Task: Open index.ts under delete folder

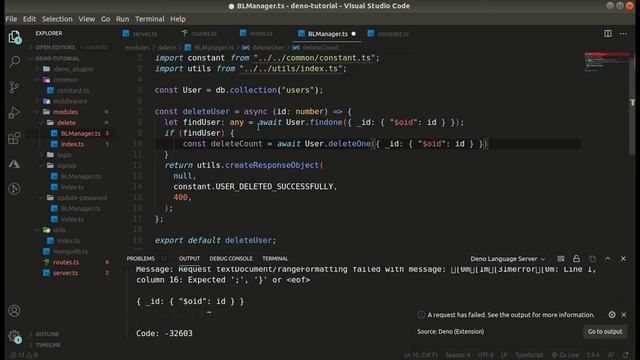Action: (72, 144)
